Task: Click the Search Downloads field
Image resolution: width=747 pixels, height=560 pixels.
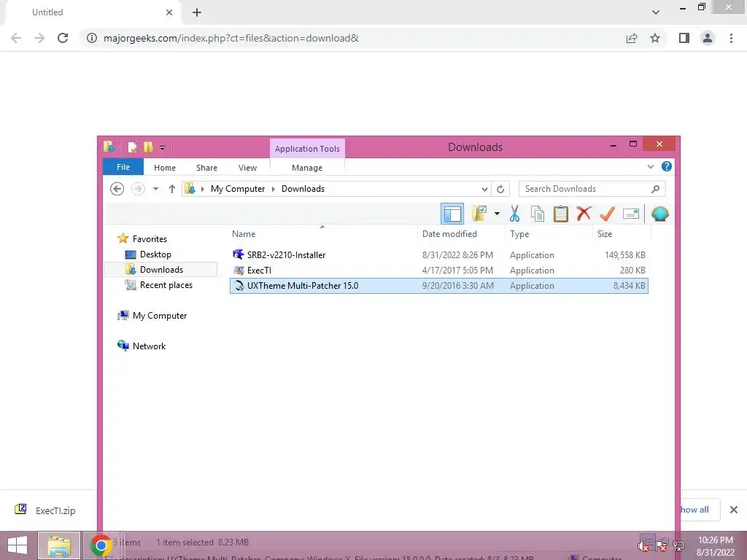Action: 592,189
